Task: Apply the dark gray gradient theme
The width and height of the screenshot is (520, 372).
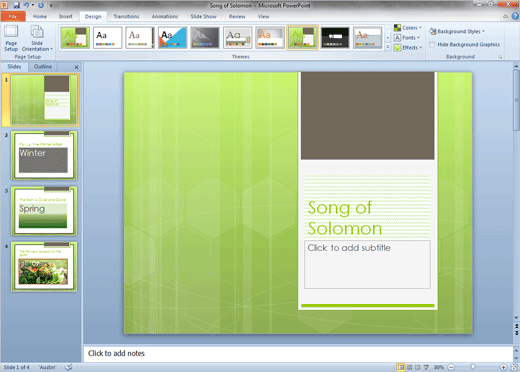Action: [x=205, y=38]
